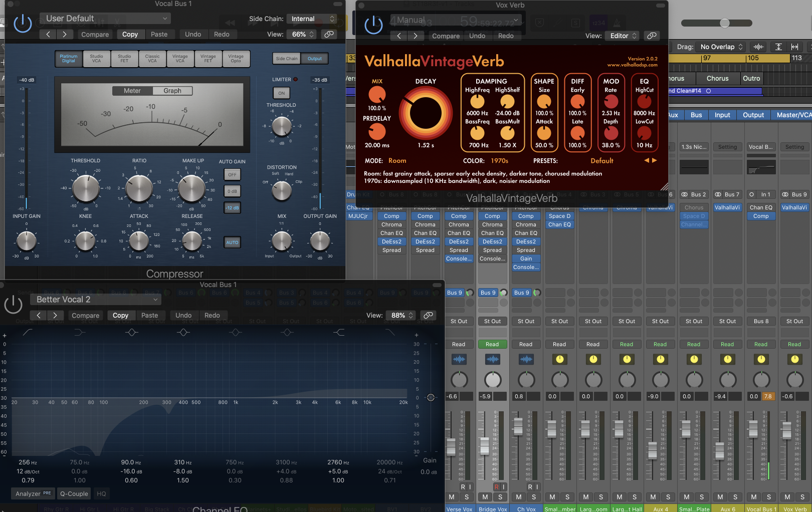
Task: Toggle the 310 Hz bell band icon
Action: pyautogui.click(x=183, y=332)
